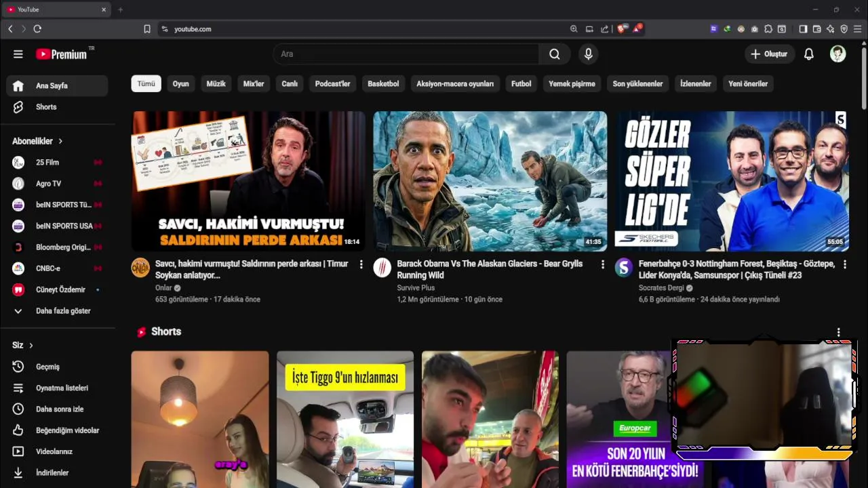Bookmark this page in address bar
868x488 pixels.
point(147,29)
